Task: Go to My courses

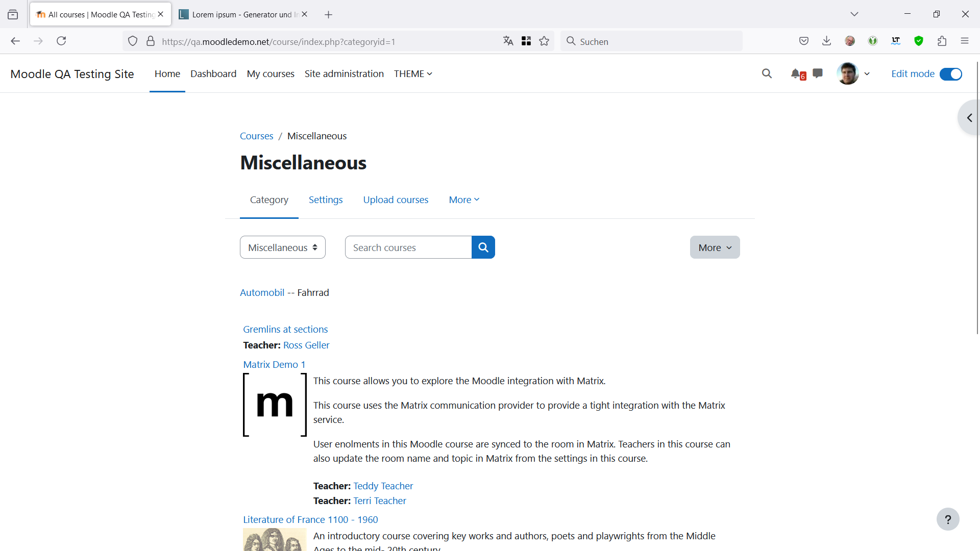Action: pos(271,74)
